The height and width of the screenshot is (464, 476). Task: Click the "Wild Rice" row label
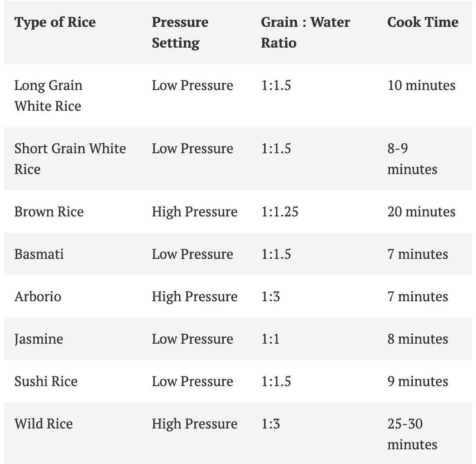[44, 423]
